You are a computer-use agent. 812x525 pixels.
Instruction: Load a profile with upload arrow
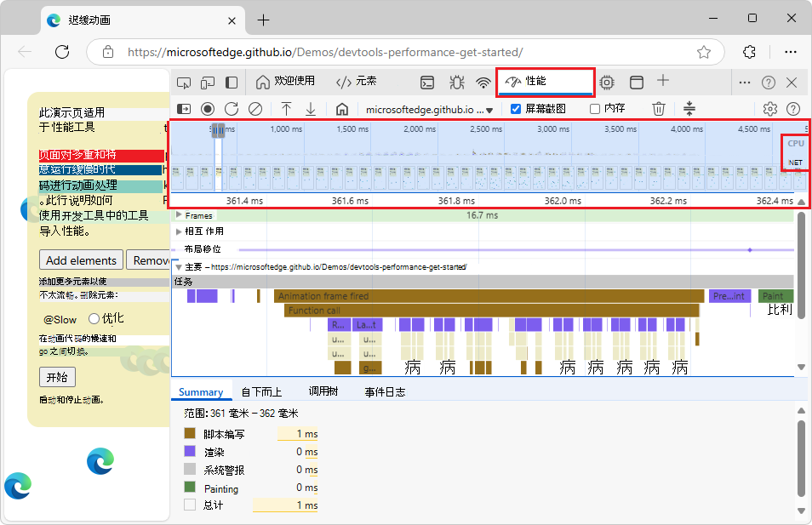[286, 109]
